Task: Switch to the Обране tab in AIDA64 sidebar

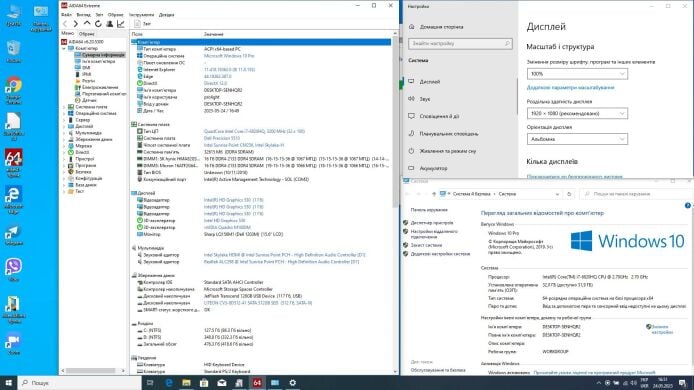Action: pyautogui.click(x=87, y=34)
